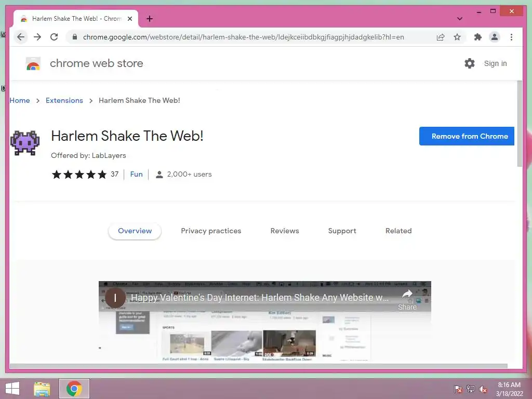
Task: Click the Harlem Shake The Web! heading
Action: click(127, 136)
